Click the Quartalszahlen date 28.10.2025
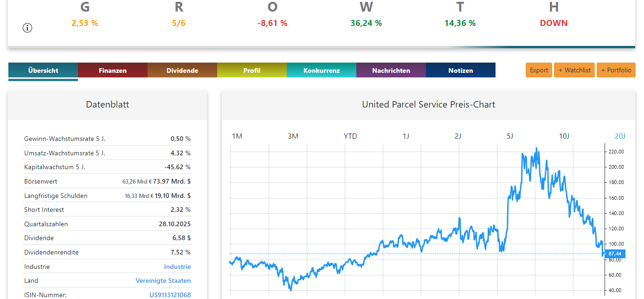The height and width of the screenshot is (299, 644). click(x=175, y=224)
